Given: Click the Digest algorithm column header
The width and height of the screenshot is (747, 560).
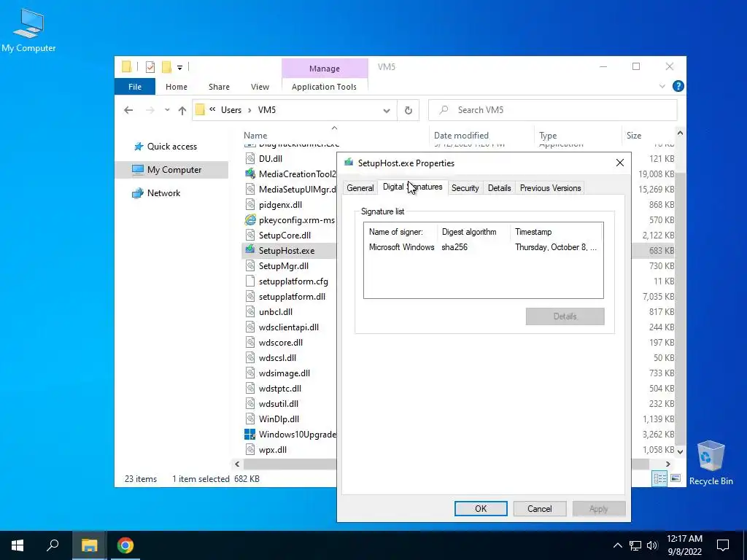Looking at the screenshot, I should click(474, 232).
